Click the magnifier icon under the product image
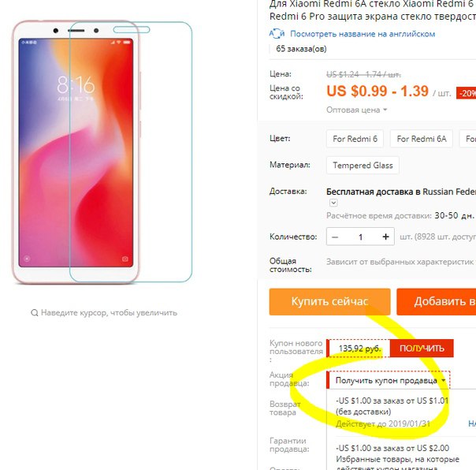Viewport: 476px width, 470px height. [x=35, y=312]
